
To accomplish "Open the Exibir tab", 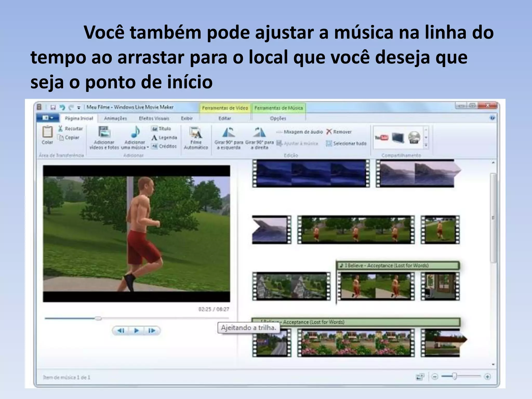I will (187, 118).
